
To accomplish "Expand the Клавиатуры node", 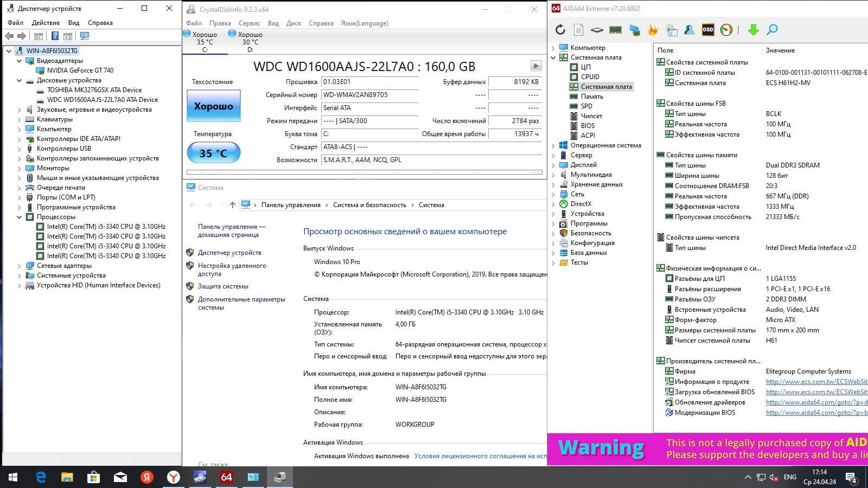I will tap(20, 119).
